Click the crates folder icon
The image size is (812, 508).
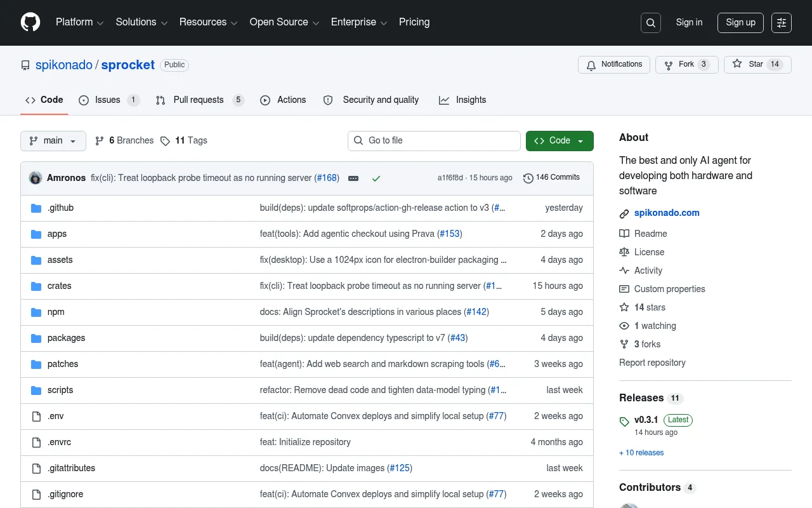(x=36, y=286)
